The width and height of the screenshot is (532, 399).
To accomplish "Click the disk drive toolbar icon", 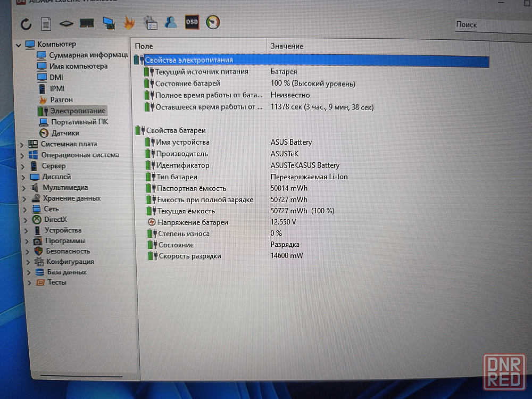I will tap(66, 23).
